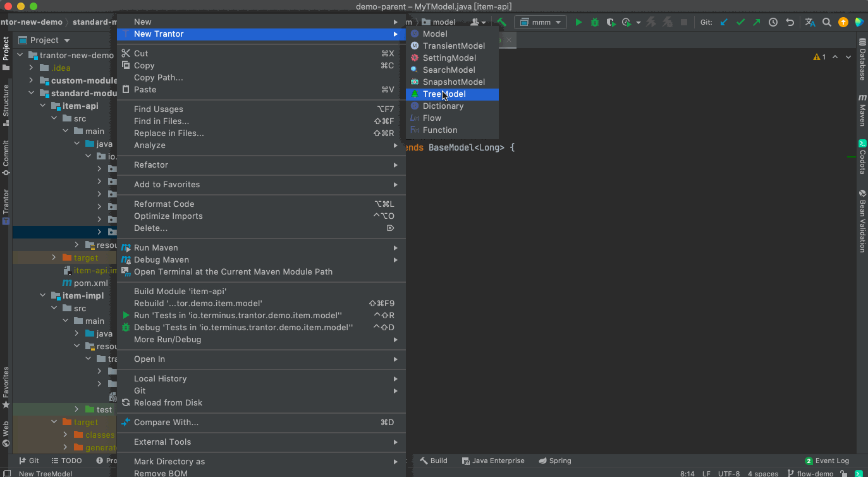Viewport: 868px width, 477px height.
Task: Select Flow in the submenu
Action: (x=452, y=118)
